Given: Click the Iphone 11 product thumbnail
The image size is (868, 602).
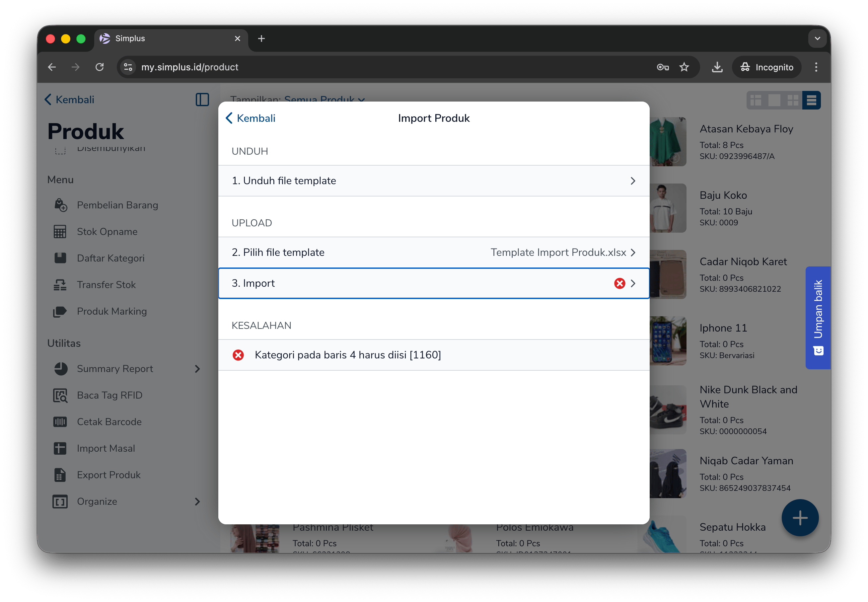Looking at the screenshot, I should [668, 341].
